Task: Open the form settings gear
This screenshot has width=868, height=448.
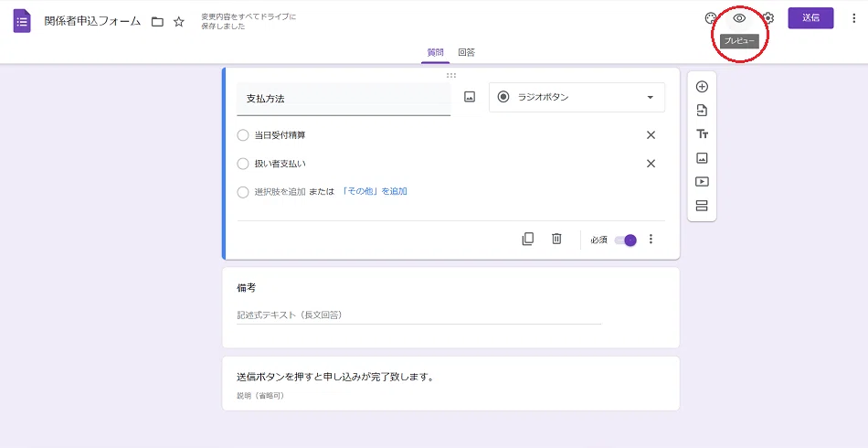Action: click(x=768, y=18)
